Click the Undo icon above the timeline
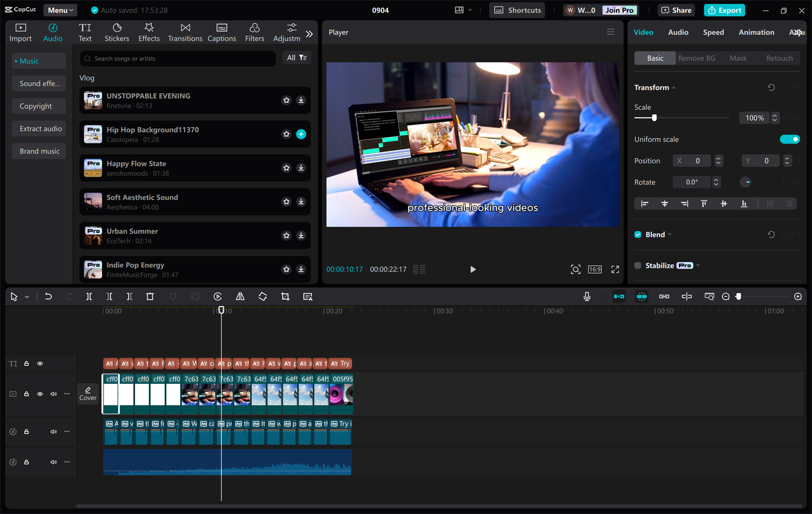Screen dimensions: 812x514 (48, 296)
